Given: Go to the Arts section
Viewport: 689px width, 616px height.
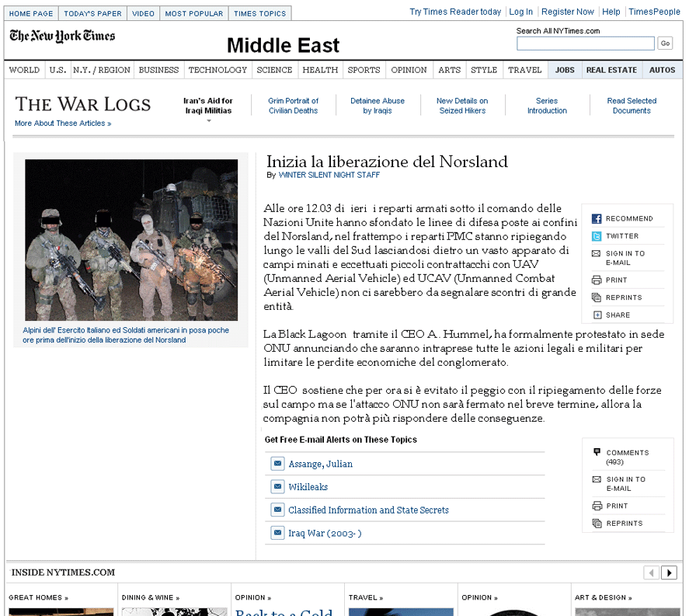Looking at the screenshot, I should tap(450, 70).
